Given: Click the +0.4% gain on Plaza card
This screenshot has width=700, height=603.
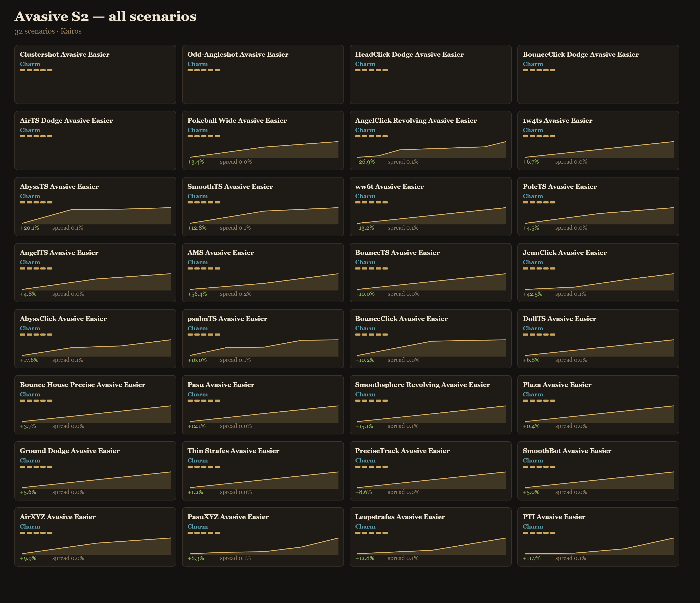Looking at the screenshot, I should pos(531,426).
